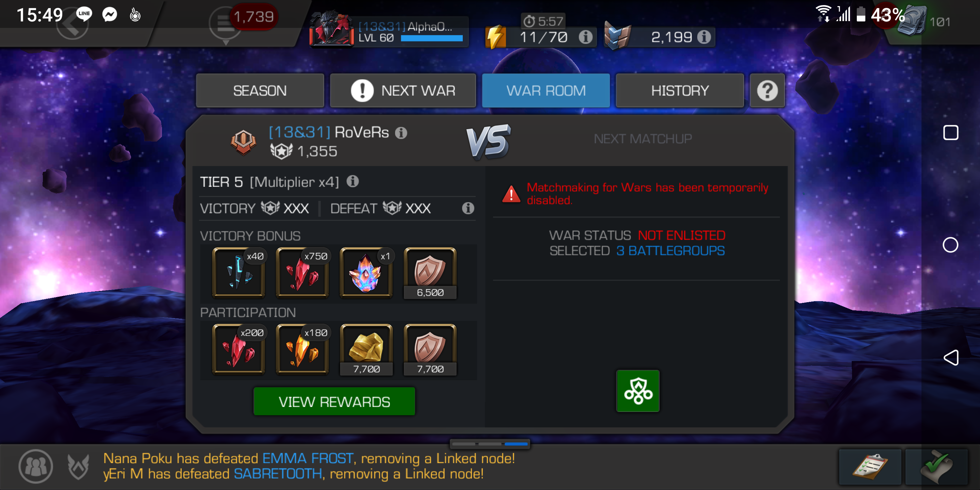Tap the alliance war filter icon in chat bar
Image resolution: width=980 pixels, height=490 pixels.
[78, 467]
